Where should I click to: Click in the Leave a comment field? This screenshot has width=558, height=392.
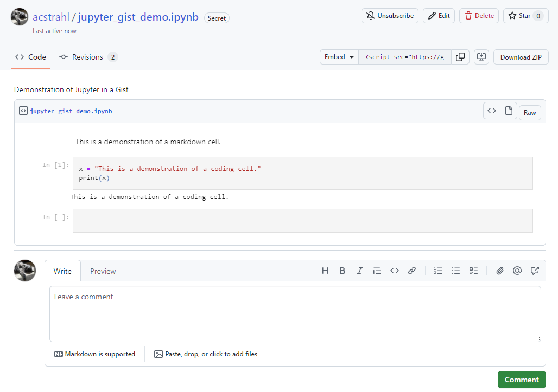[x=295, y=314]
